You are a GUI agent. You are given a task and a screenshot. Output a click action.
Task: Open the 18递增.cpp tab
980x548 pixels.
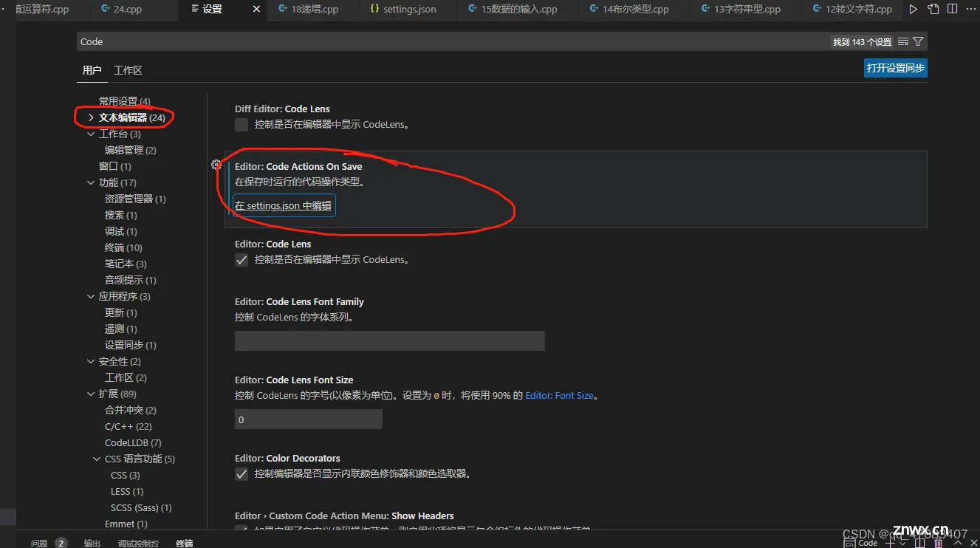click(x=314, y=10)
